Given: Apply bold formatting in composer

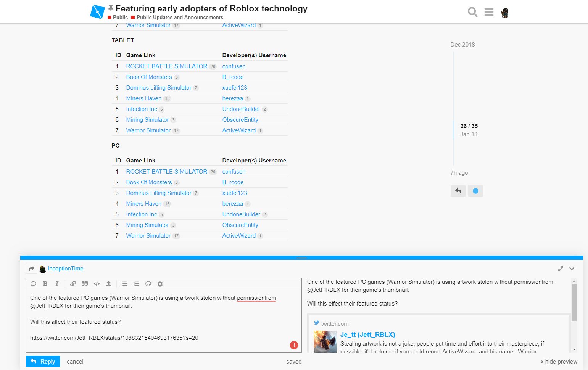Looking at the screenshot, I should coord(45,283).
